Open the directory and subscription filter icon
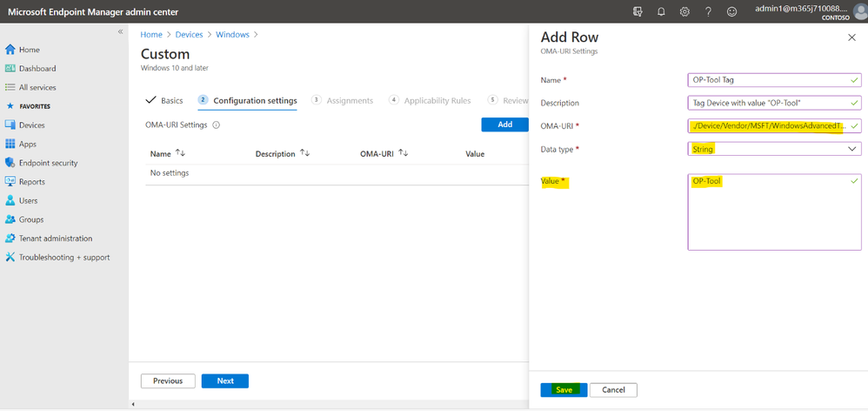The width and height of the screenshot is (868, 411). [x=638, y=11]
